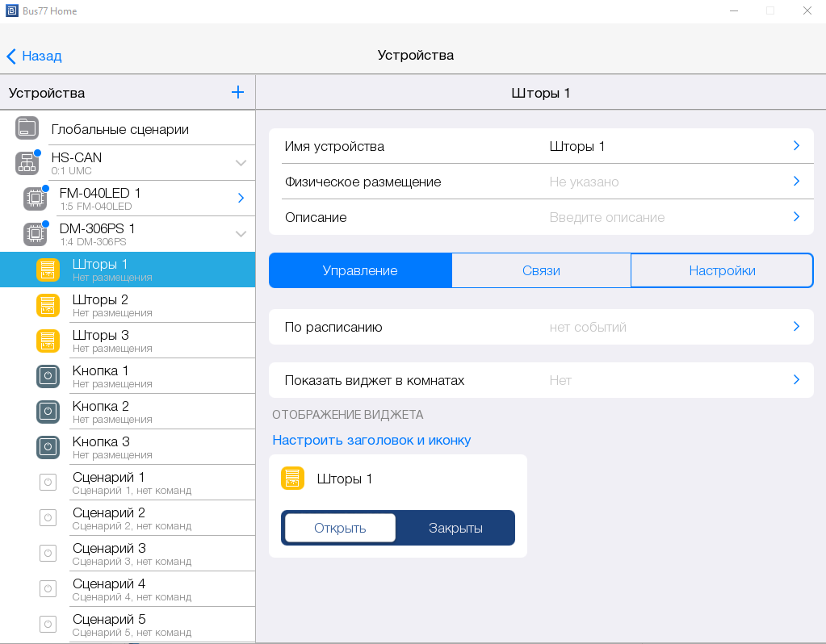
Task: Select the Кнопка 1 power button icon
Action: pyautogui.click(x=48, y=376)
